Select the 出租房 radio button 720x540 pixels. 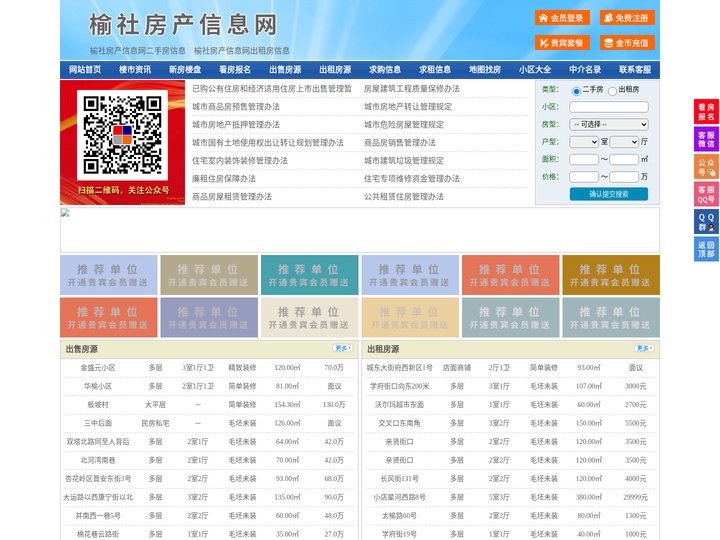[612, 91]
